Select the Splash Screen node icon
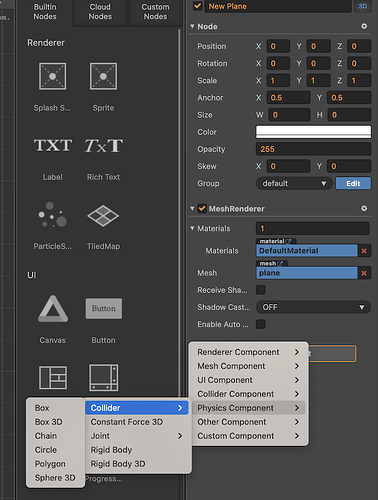 (x=52, y=76)
